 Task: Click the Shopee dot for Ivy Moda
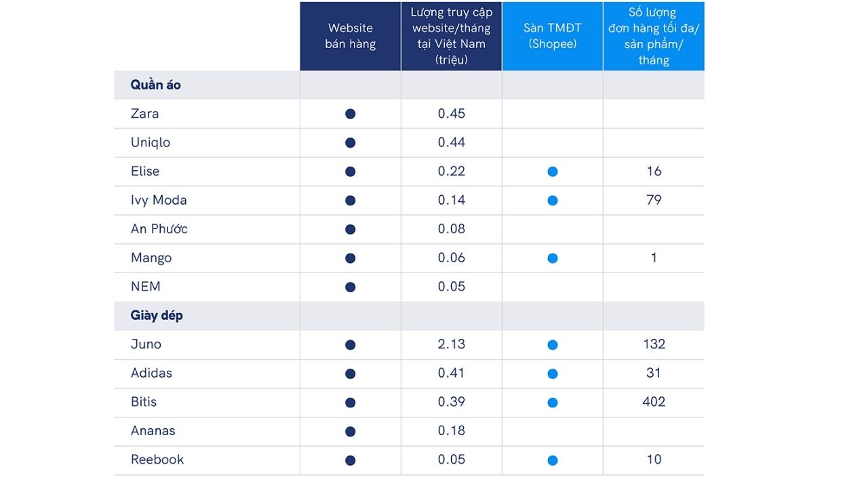(x=553, y=201)
